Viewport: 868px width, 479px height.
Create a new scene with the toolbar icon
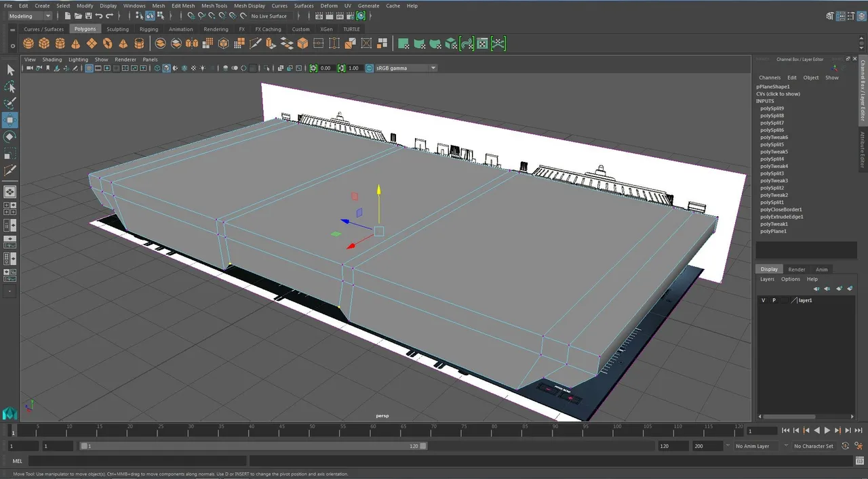coord(68,16)
